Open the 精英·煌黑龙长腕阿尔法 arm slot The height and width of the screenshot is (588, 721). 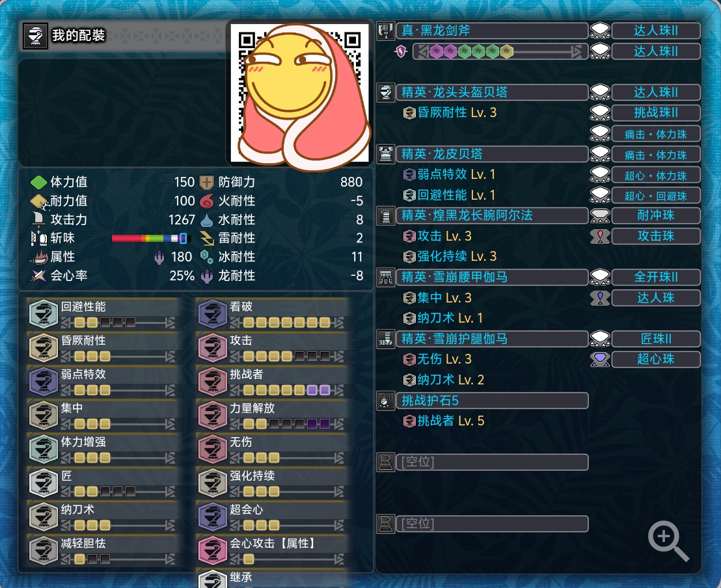(x=492, y=215)
